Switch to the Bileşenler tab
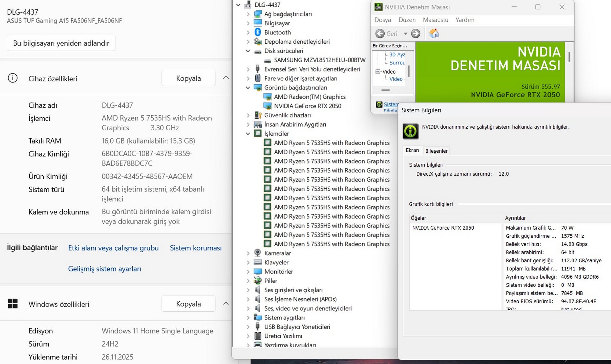 tap(436, 151)
